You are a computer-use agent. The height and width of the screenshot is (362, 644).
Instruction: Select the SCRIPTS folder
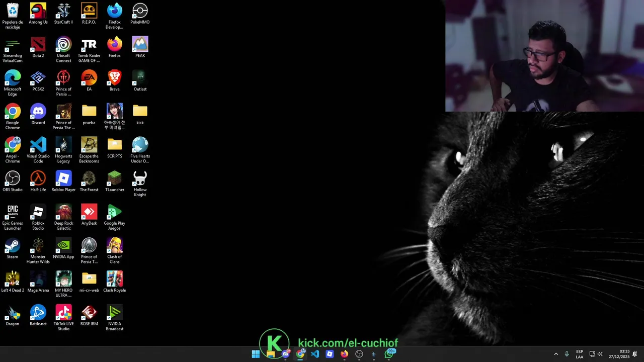coord(115,148)
